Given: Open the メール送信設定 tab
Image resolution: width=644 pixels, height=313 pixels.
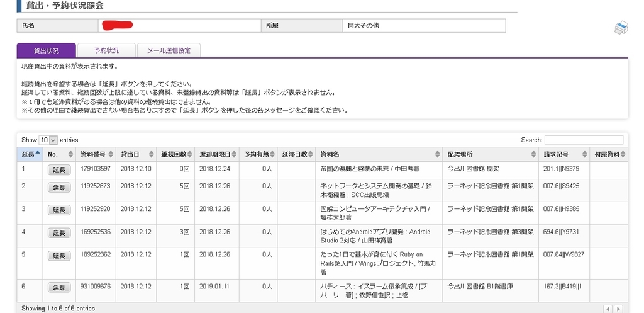Looking at the screenshot, I should tap(169, 50).
